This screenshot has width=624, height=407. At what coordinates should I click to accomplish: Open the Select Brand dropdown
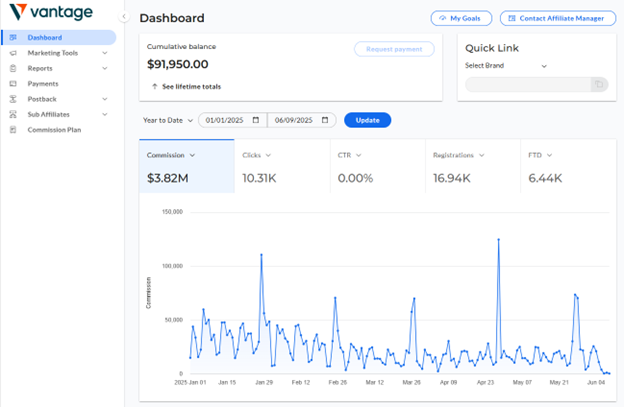coord(506,66)
